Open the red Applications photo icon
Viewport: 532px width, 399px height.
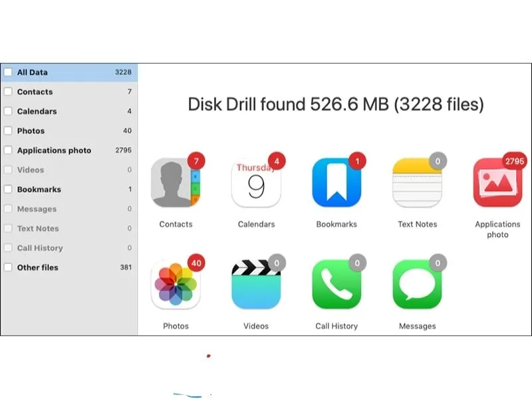[497, 182]
